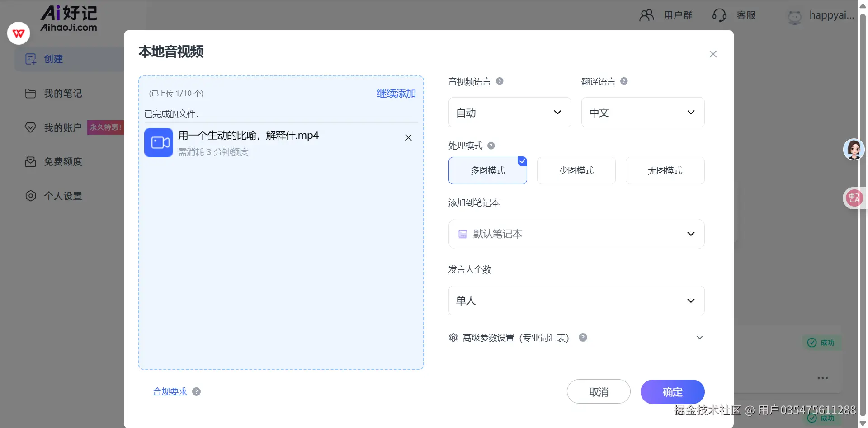Click the WPS red logo icon
The image size is (868, 428).
pos(19,33)
